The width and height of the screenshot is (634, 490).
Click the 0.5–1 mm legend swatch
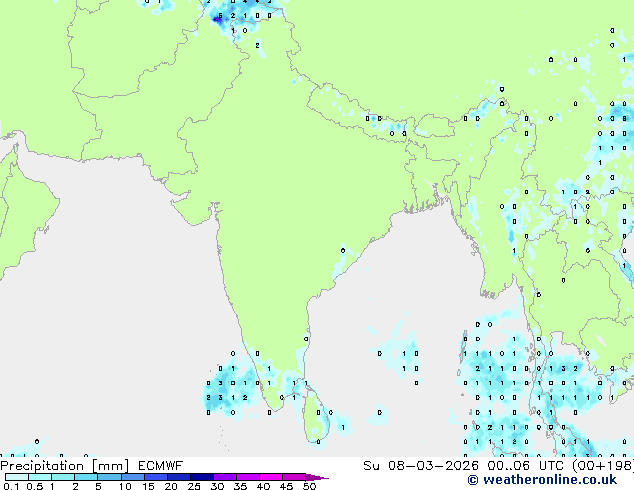tap(40, 477)
